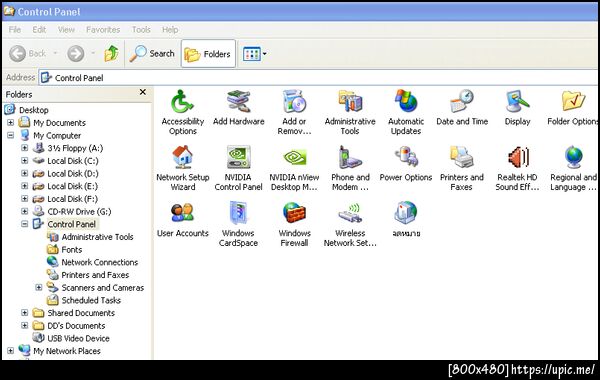Click the Forward arrow toolbar button
Image resolution: width=600 pixels, height=380 pixels.
pos(76,54)
